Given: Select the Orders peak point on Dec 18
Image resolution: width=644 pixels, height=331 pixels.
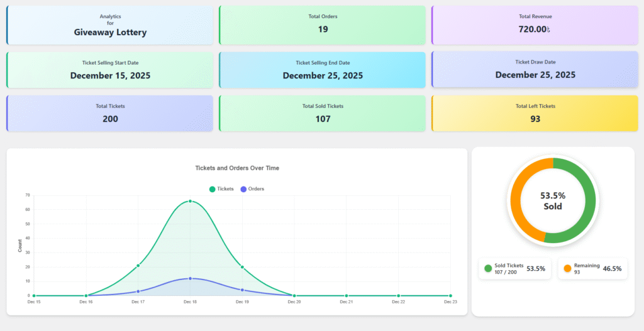Looking at the screenshot, I should click(190, 278).
